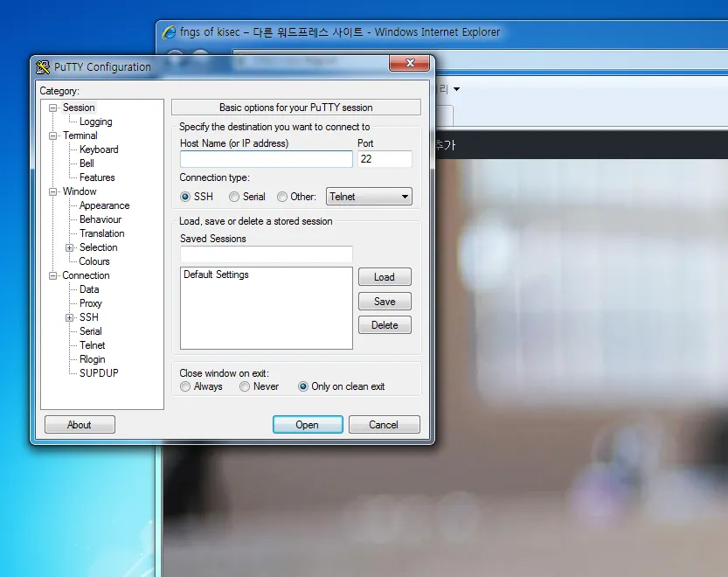Screen dimensions: 728x577
Task: Select the Terminal category
Action: click(80, 136)
